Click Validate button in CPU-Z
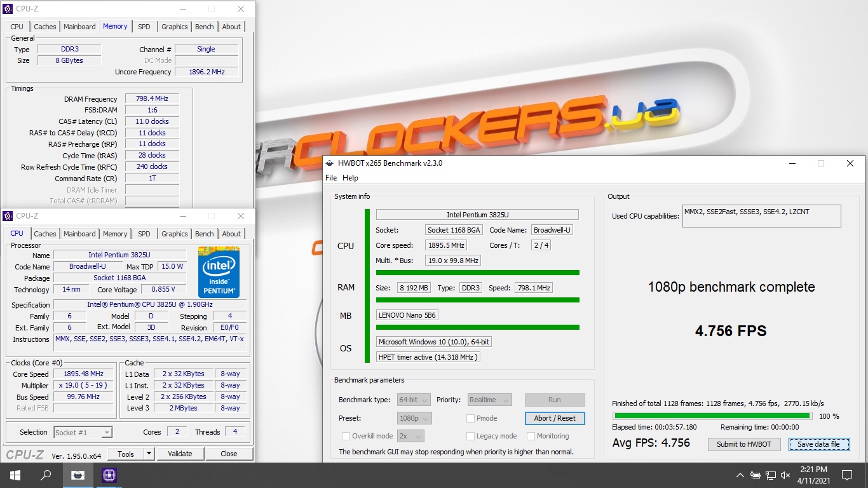Screen dimensions: 868x488 click(x=180, y=454)
